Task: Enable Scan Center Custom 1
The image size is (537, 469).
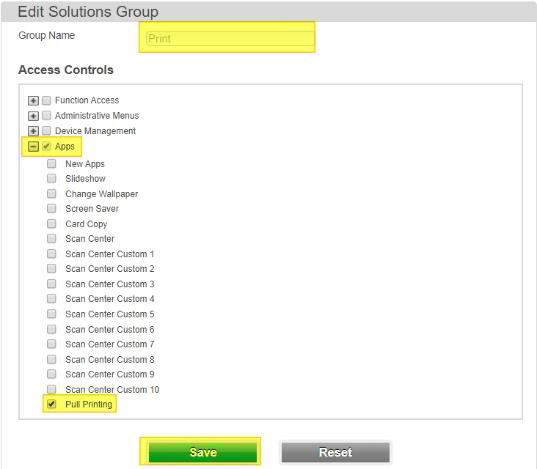Action: coord(52,254)
